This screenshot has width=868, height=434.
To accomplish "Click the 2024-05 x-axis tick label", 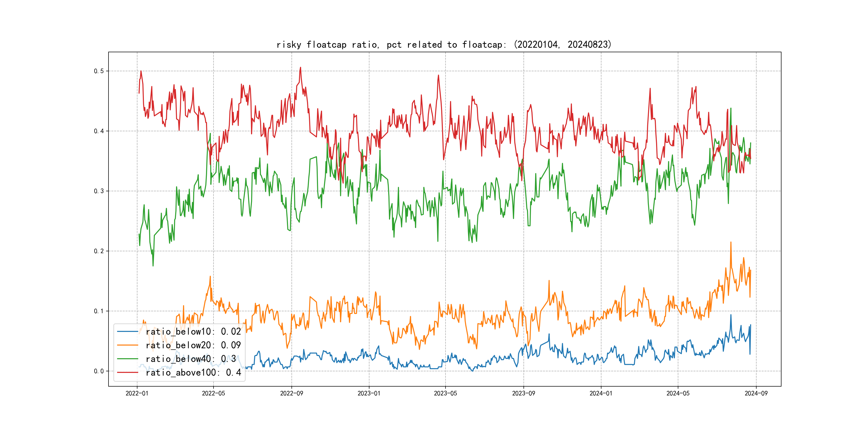I will click(678, 393).
